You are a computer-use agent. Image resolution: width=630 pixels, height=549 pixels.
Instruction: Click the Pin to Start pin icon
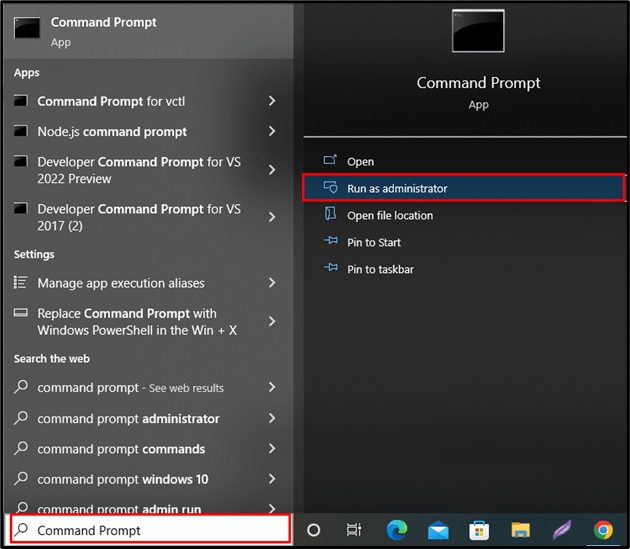(x=331, y=241)
